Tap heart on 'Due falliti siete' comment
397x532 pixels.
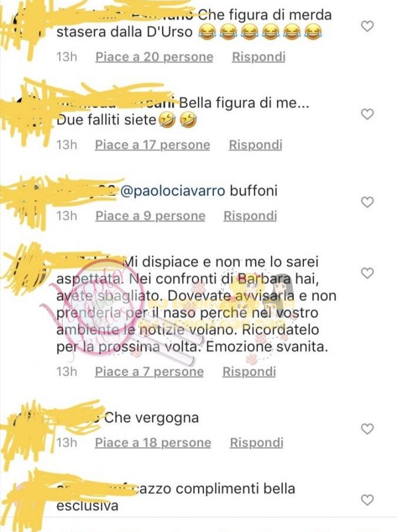click(x=367, y=114)
